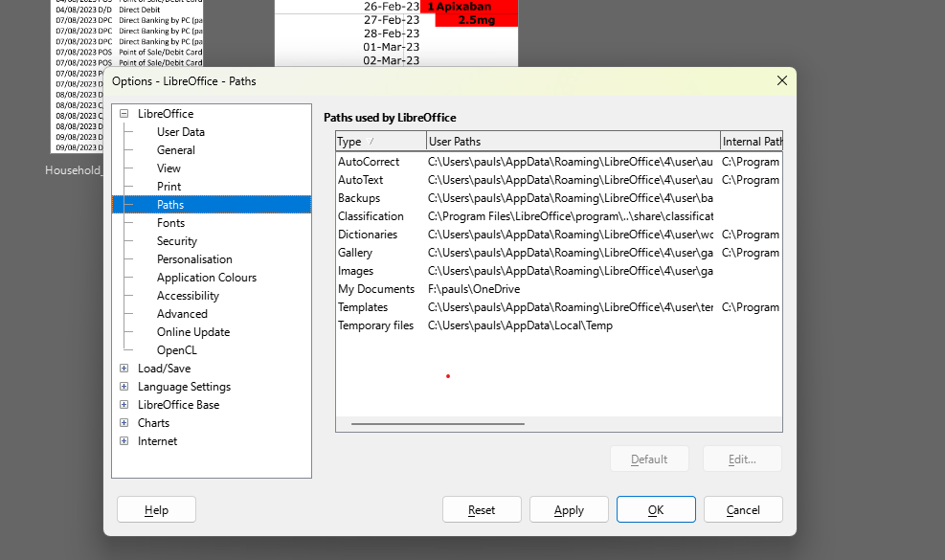
Task: Click the User Paths column header
Action: [574, 142]
